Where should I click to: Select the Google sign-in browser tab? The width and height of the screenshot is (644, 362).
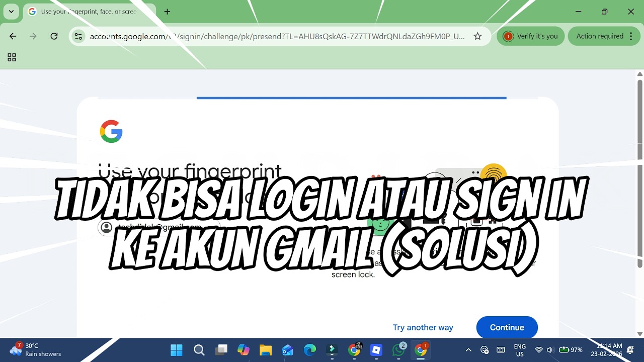coord(82,12)
